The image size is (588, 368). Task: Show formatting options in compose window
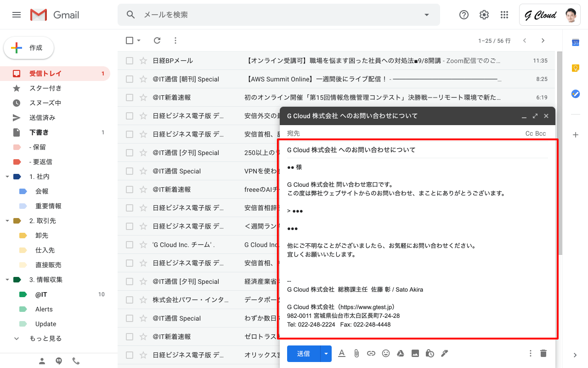(342, 353)
